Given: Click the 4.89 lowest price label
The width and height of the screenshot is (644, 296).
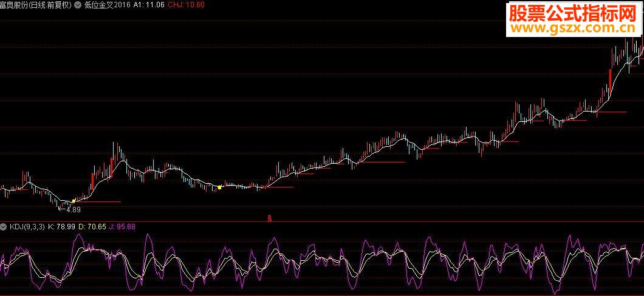Looking at the screenshot, I should tap(73, 209).
